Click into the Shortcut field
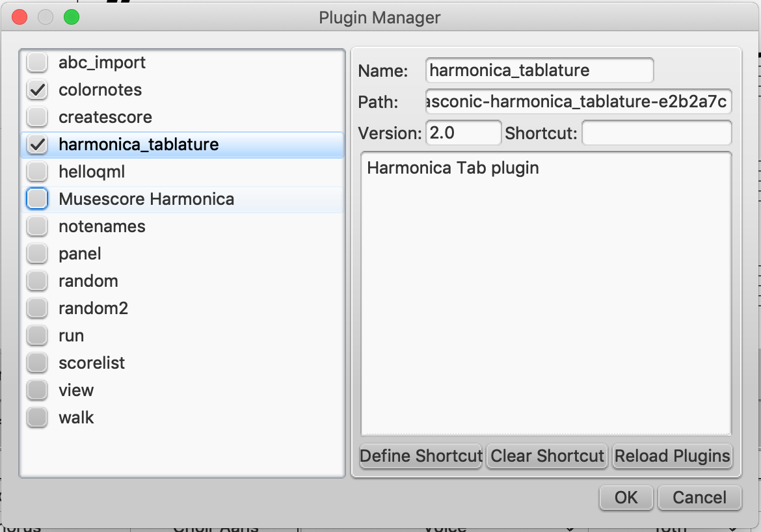Screen dimensions: 761x532 pyautogui.click(x=657, y=133)
